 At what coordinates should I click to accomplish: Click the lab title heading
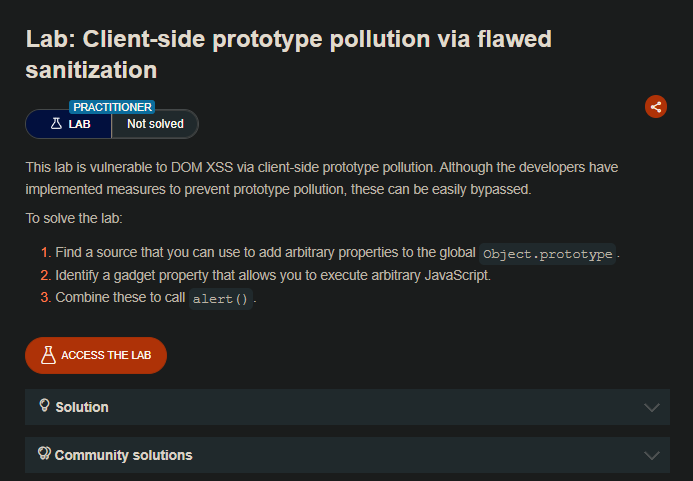click(288, 54)
